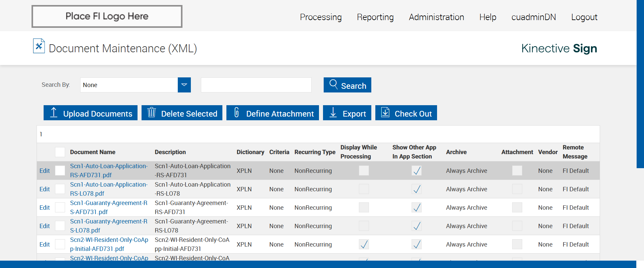The image size is (644, 268).
Task: Click the Logout link
Action: tap(584, 17)
